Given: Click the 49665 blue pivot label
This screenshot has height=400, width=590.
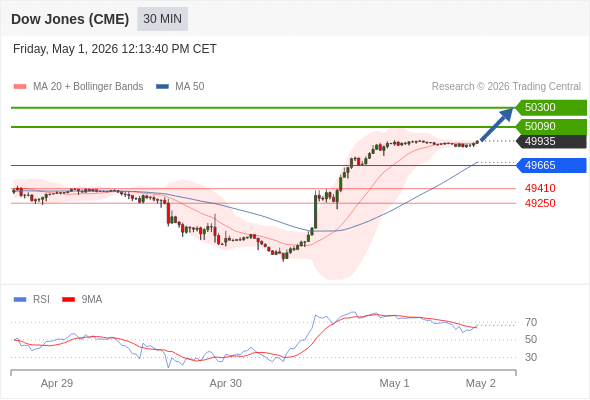Looking at the screenshot, I should 551,165.
